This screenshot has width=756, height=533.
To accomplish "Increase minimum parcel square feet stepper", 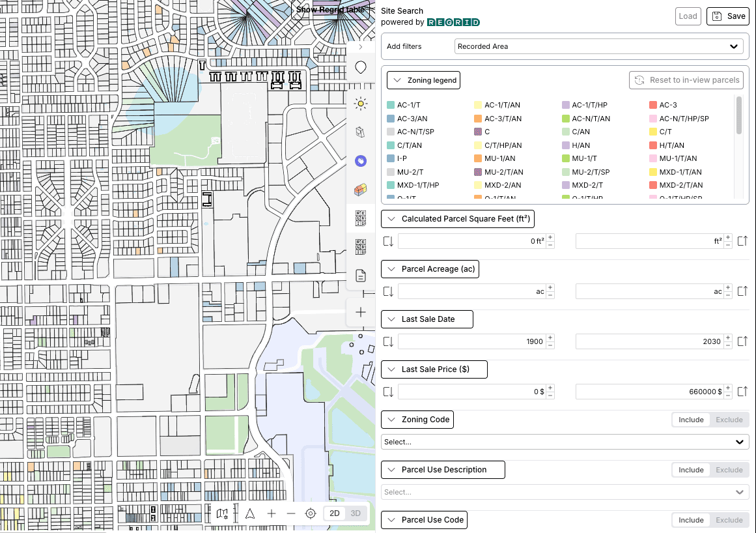I will (x=550, y=237).
